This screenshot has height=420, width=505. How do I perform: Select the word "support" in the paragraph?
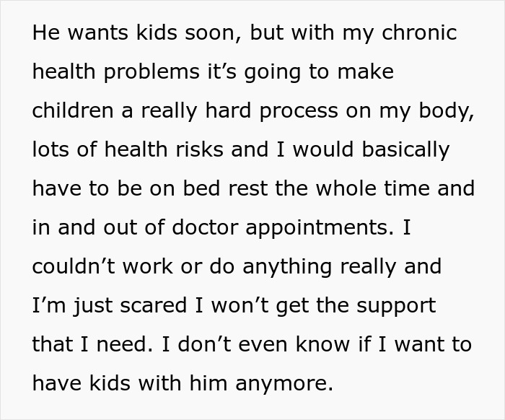pos(396,307)
